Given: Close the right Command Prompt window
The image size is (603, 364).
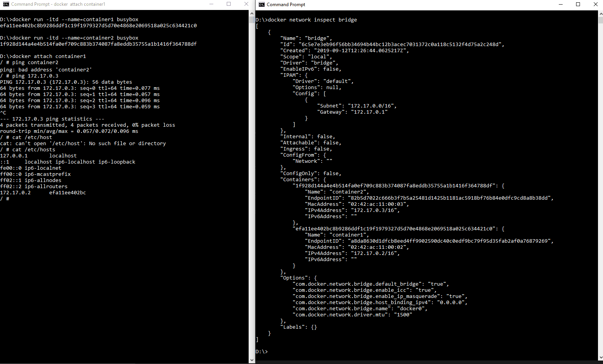Looking at the screenshot, I should 595,5.
